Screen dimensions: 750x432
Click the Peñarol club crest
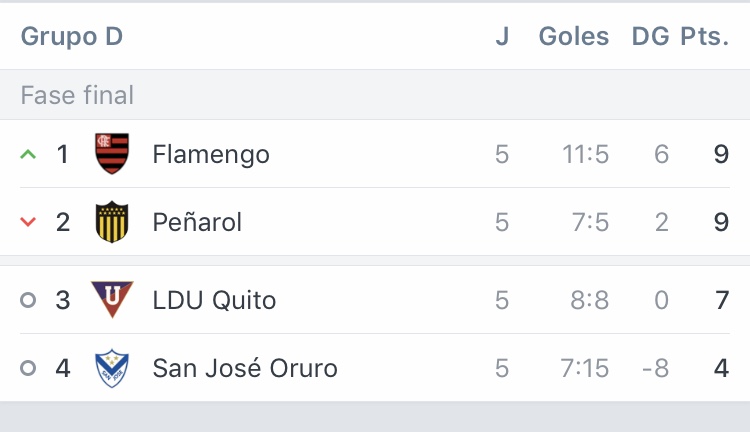[111, 222]
